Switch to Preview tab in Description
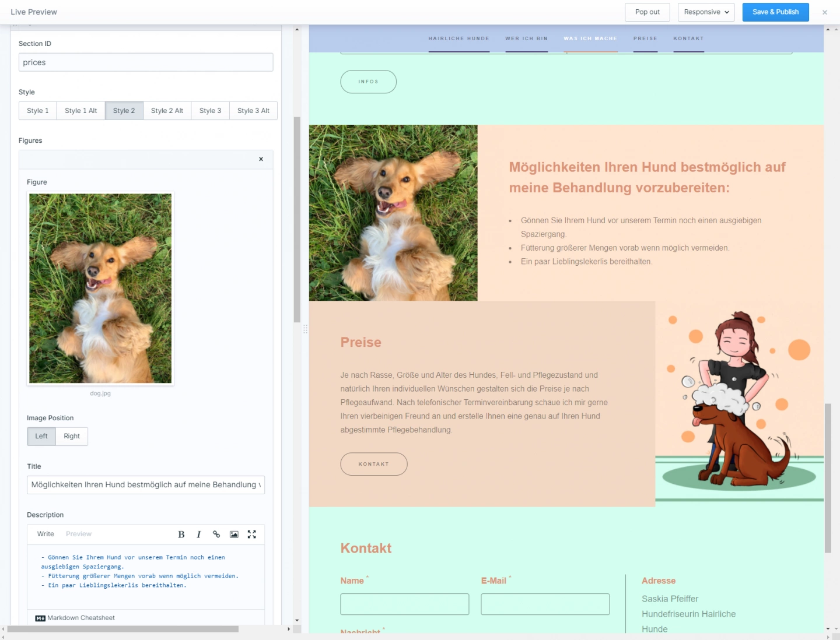This screenshot has width=840, height=640. 79,534
